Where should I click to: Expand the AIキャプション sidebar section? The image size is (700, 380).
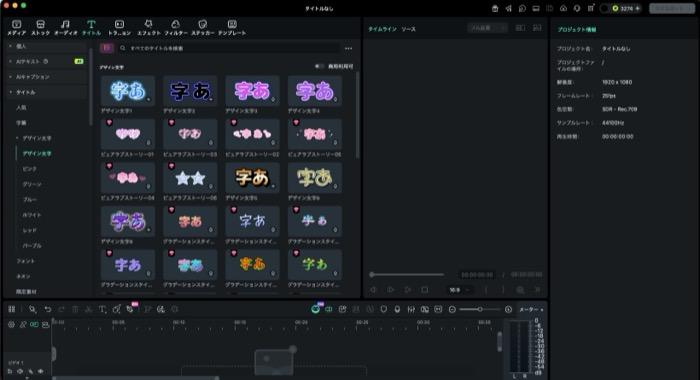coord(47,77)
